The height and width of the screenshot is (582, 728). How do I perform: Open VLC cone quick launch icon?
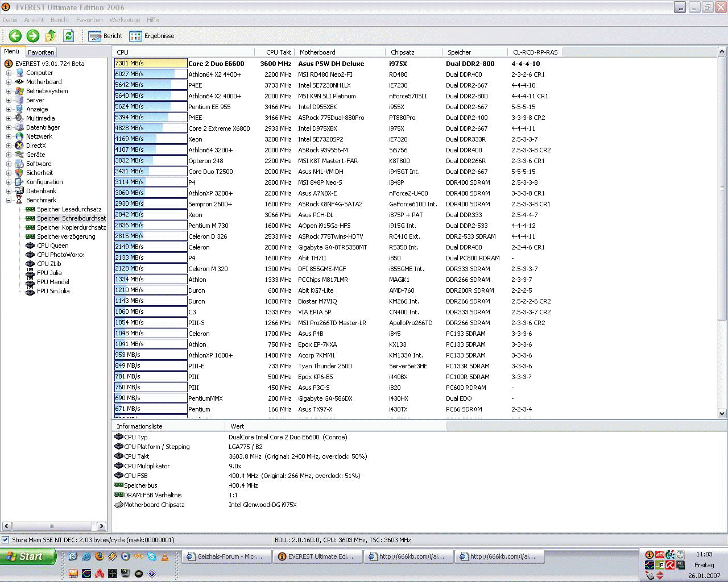click(x=165, y=556)
